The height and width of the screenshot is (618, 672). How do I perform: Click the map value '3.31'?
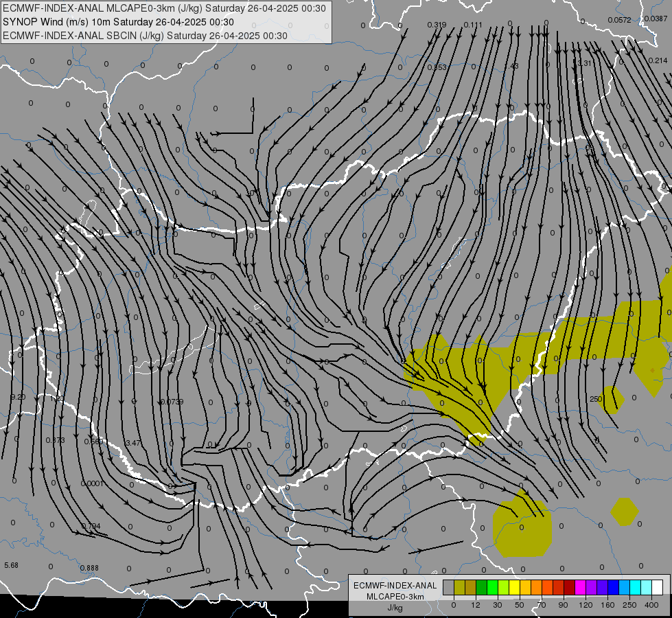pyautogui.click(x=584, y=63)
